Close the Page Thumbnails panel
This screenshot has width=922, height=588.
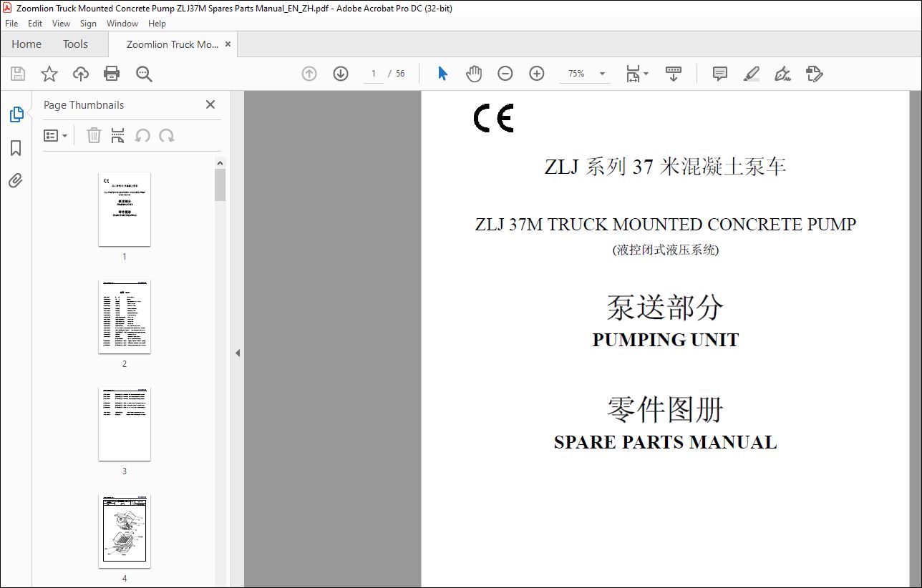point(210,104)
